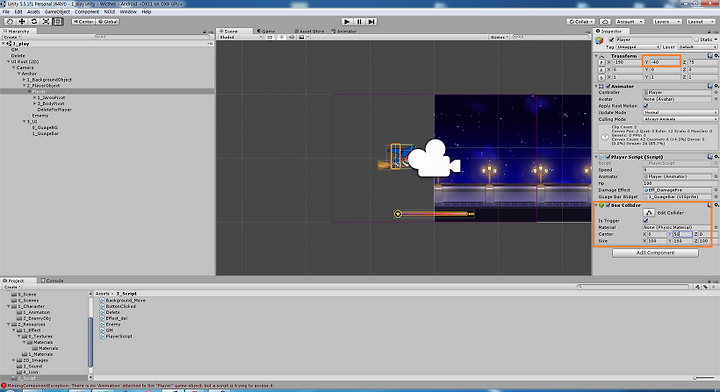Click the Add Component button

coord(655,253)
